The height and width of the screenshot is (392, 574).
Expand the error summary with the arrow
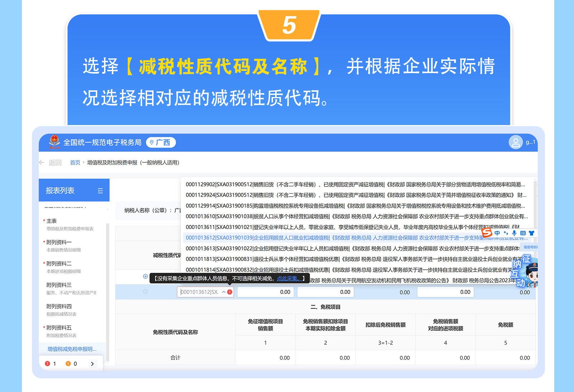click(x=93, y=364)
